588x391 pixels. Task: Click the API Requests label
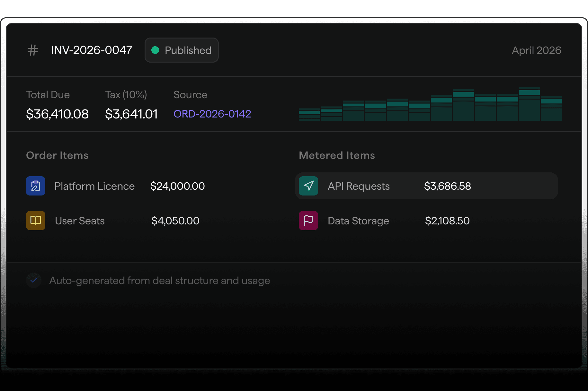coord(359,186)
